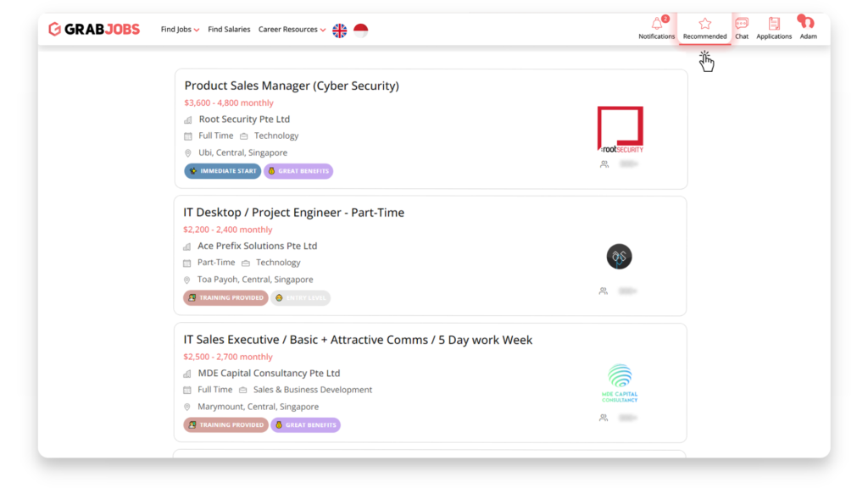Click briefcase icon beside Sales & Business Development
Screen dimensions: 868x488
click(243, 390)
